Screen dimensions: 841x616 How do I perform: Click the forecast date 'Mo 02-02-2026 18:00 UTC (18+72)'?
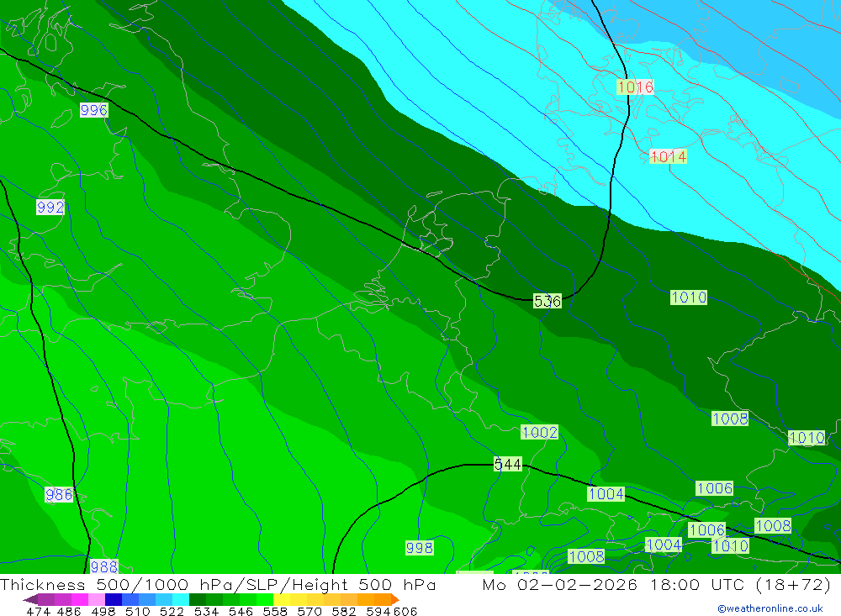(657, 584)
